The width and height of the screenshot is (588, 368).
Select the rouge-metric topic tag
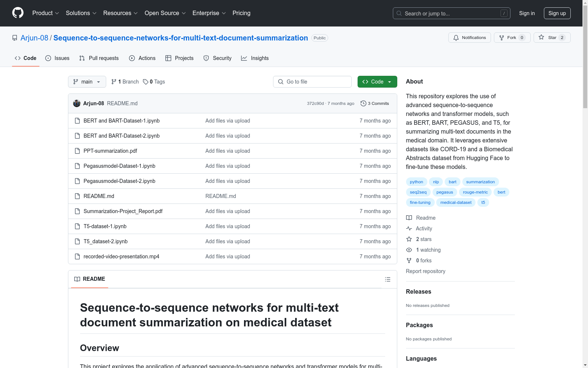[x=475, y=192]
